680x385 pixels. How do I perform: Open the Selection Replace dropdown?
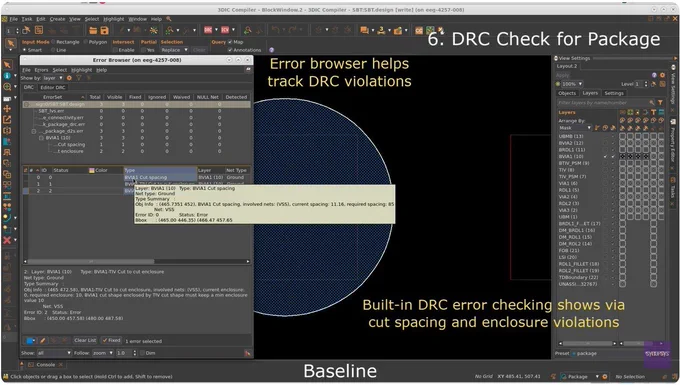[x=175, y=50]
